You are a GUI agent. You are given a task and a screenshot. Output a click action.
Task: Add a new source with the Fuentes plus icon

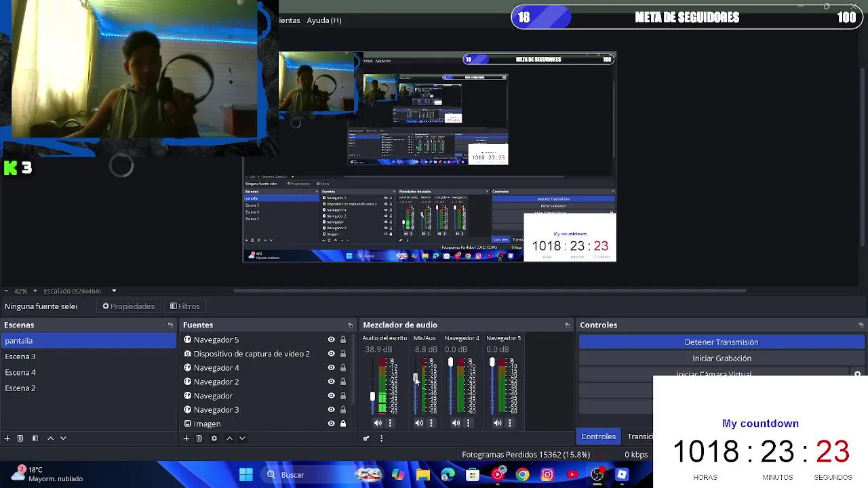[x=186, y=439]
